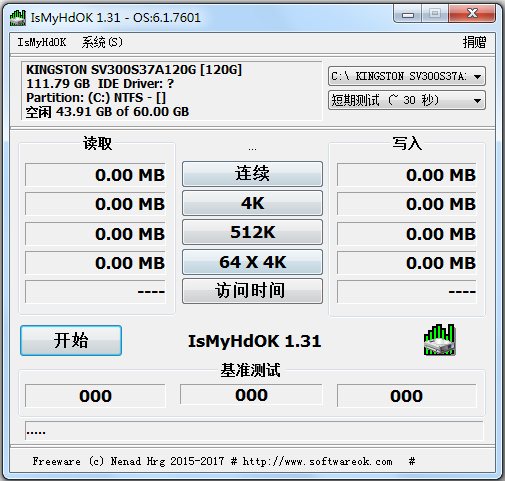Click the IsMyHdOK title bar app icon

click(18, 18)
